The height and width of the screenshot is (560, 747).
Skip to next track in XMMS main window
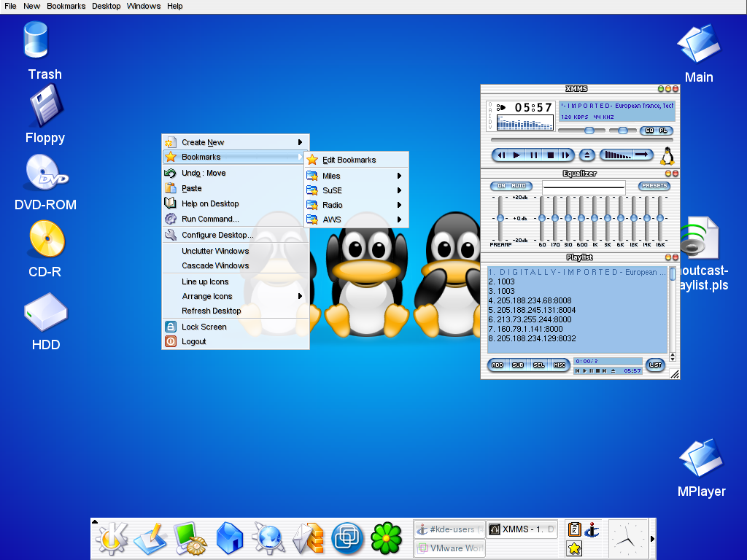[565, 155]
